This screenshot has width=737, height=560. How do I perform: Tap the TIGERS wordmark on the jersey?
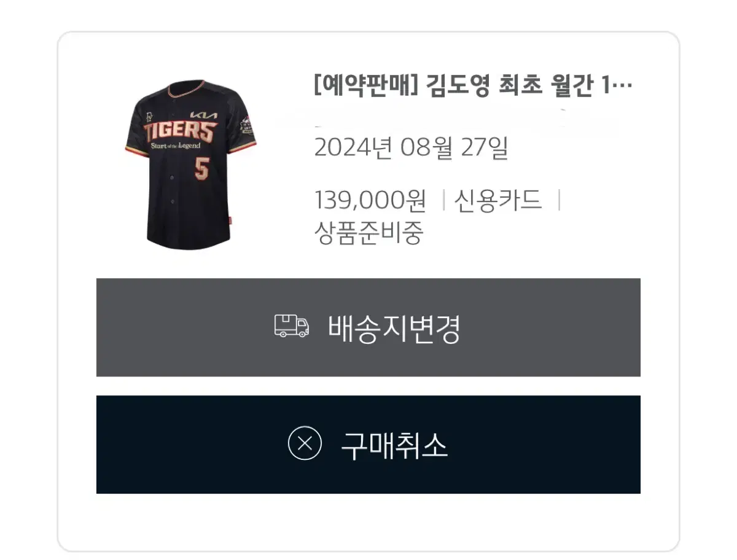click(179, 131)
